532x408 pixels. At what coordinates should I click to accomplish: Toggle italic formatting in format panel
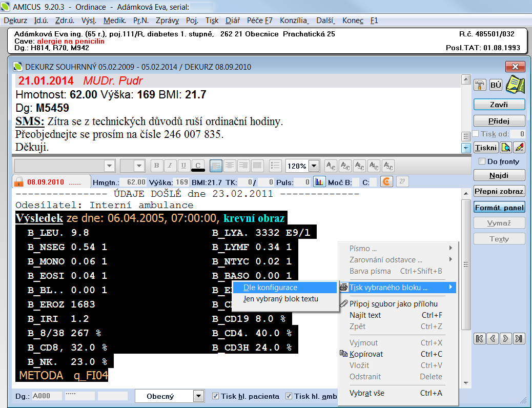[x=170, y=166]
